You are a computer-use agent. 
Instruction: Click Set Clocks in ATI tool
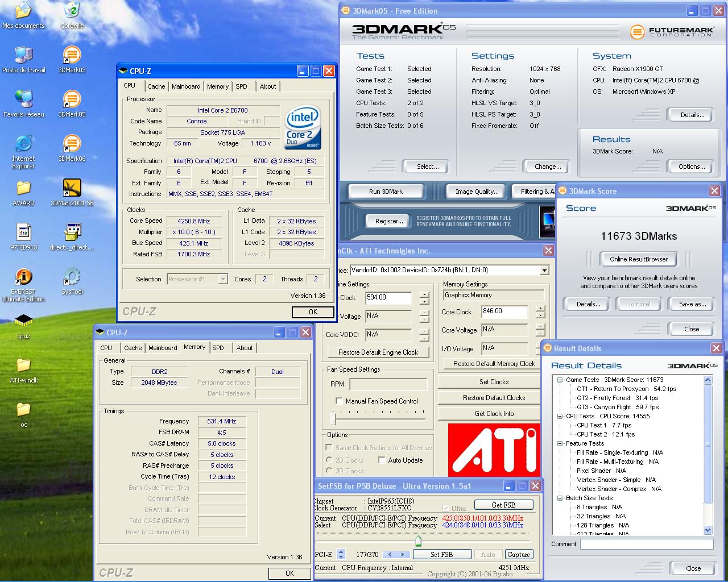click(x=494, y=382)
